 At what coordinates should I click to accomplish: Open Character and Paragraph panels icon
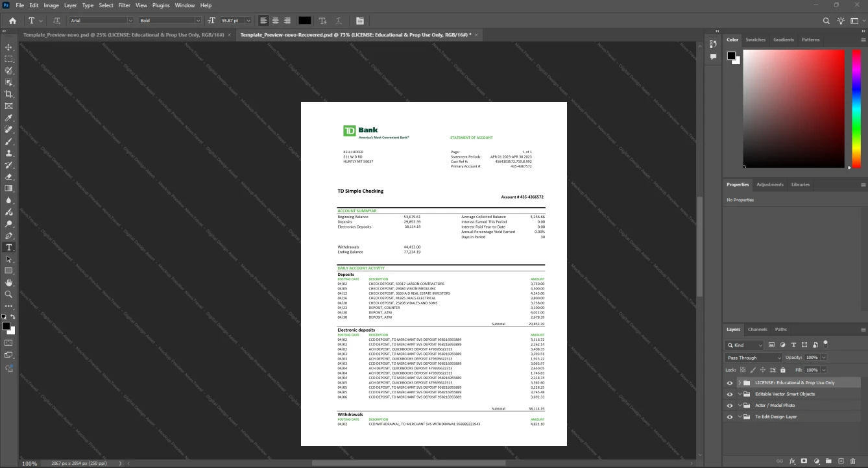click(x=360, y=21)
